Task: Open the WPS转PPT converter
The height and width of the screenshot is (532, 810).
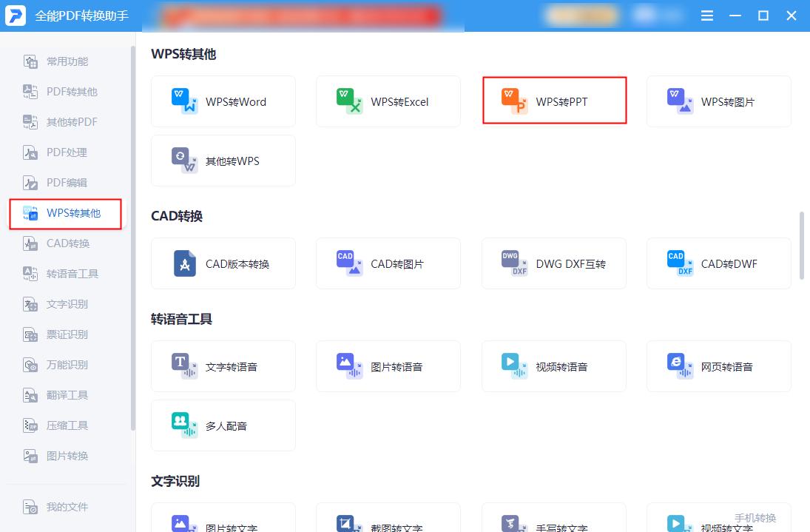Action: pos(553,101)
